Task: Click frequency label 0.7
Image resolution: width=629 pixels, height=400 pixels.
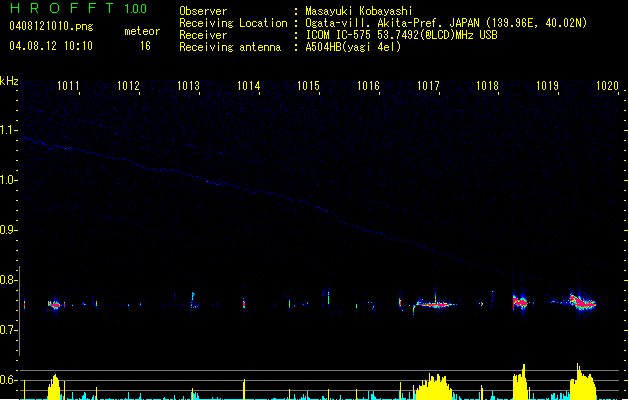Action: (x=8, y=330)
